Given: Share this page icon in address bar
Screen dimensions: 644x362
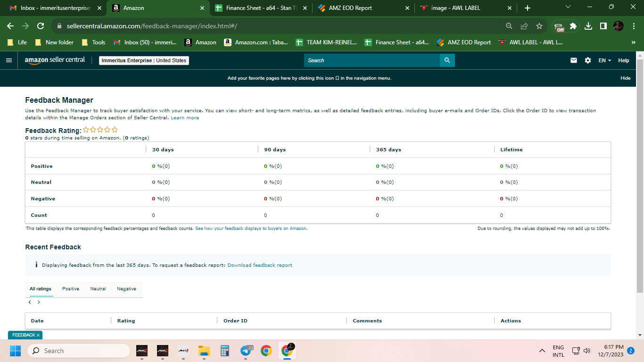Looking at the screenshot, I should 524,26.
